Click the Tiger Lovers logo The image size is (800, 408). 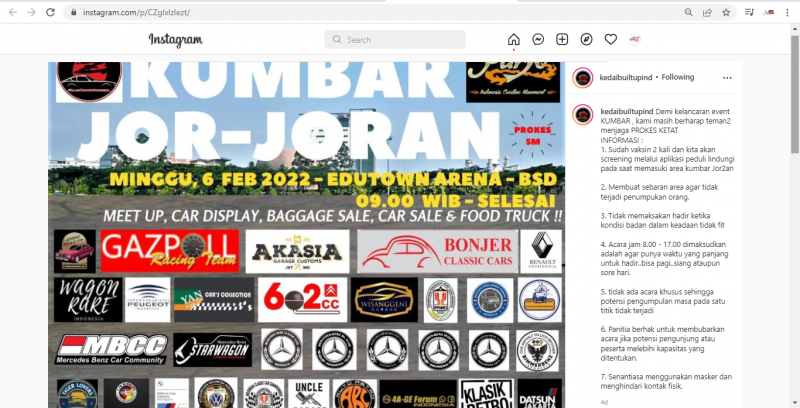tap(77, 394)
